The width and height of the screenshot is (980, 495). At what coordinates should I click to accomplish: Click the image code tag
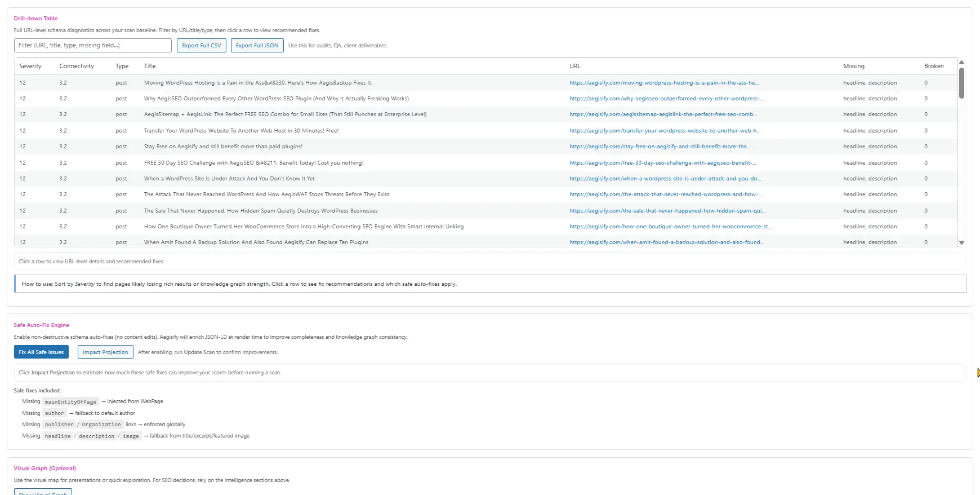(131, 436)
